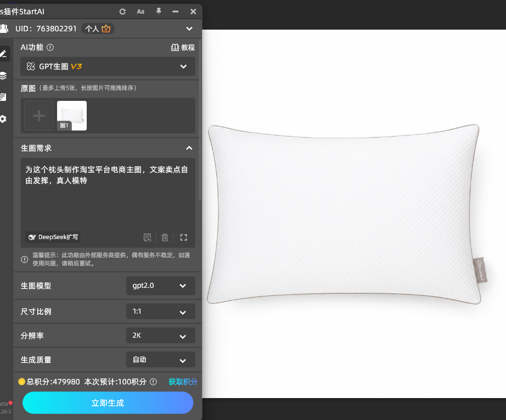The height and width of the screenshot is (420, 506).
Task: Expand the account chevron next to UID
Action: (189, 29)
